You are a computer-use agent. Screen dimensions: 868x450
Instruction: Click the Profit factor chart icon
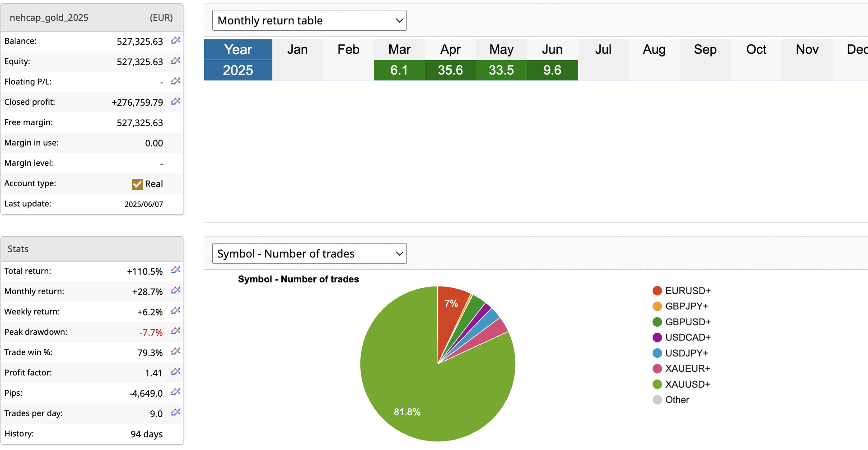[176, 372]
